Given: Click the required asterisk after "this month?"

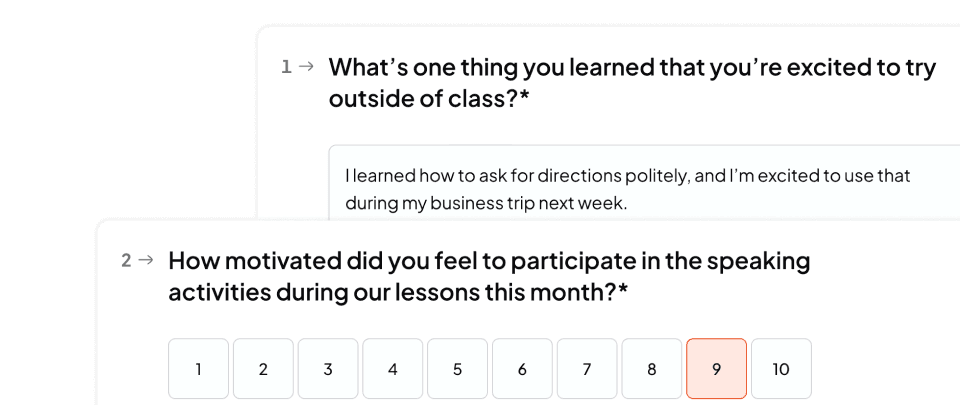Looking at the screenshot, I should pyautogui.click(x=623, y=292).
